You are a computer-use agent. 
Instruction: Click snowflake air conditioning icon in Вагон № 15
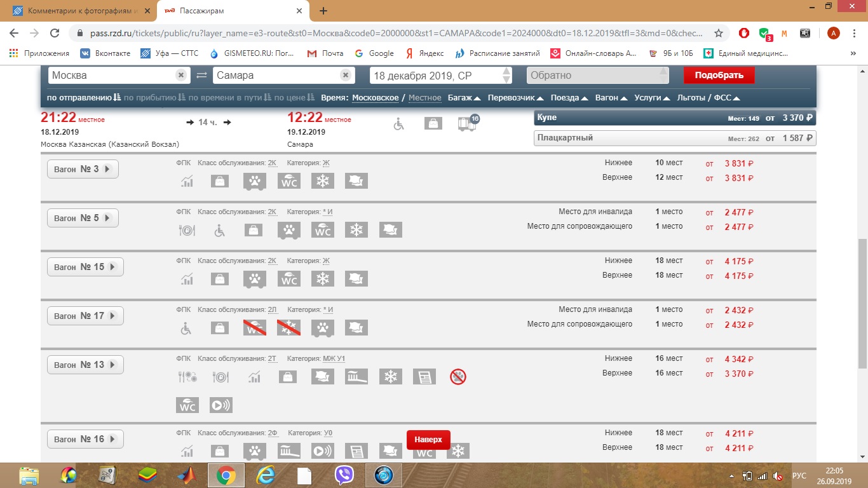(323, 279)
